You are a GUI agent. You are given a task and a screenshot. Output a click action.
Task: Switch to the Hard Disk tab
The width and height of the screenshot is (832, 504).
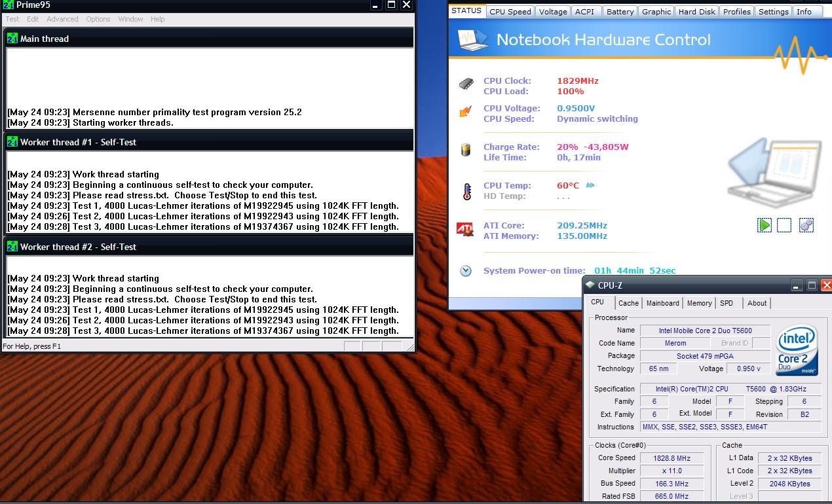click(x=697, y=12)
